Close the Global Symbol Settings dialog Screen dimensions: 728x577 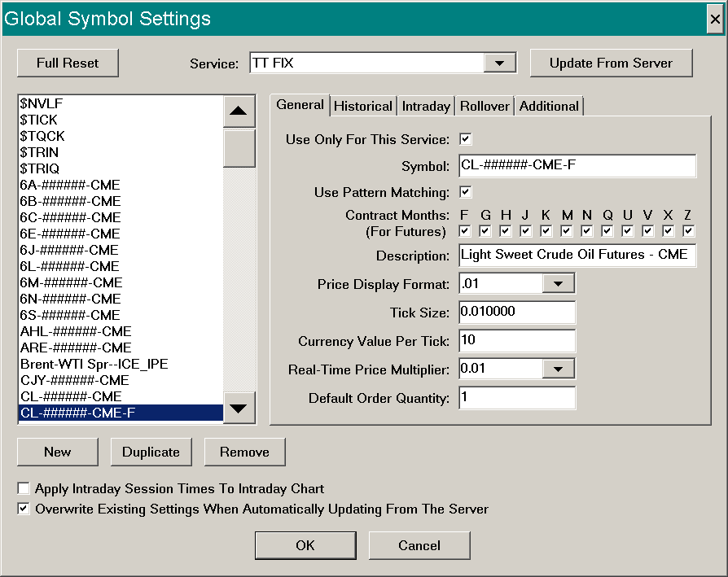[x=715, y=19]
